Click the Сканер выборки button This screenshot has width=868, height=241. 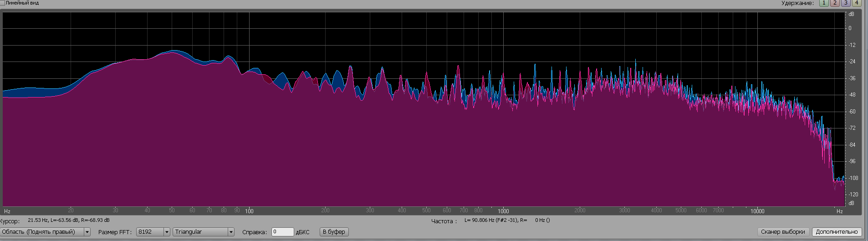pos(782,232)
